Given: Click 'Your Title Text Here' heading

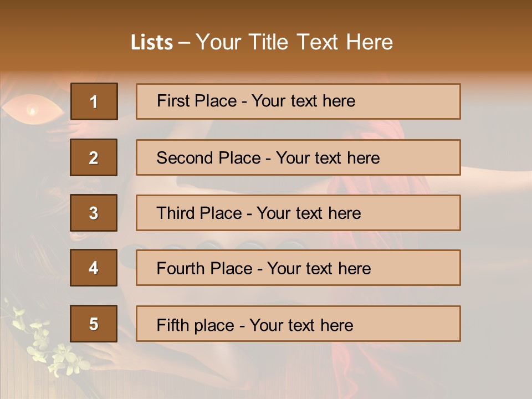Looking at the screenshot, I should pos(294,42).
